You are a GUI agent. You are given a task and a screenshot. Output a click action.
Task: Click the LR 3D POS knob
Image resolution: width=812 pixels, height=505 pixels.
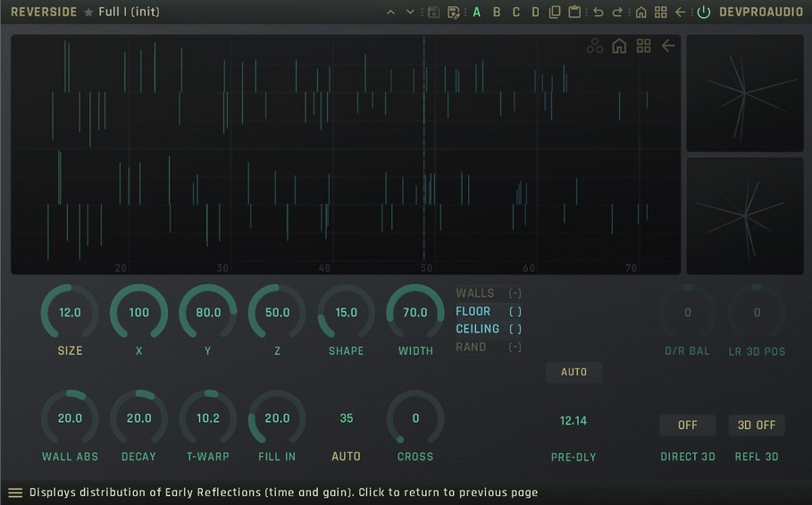click(x=757, y=312)
